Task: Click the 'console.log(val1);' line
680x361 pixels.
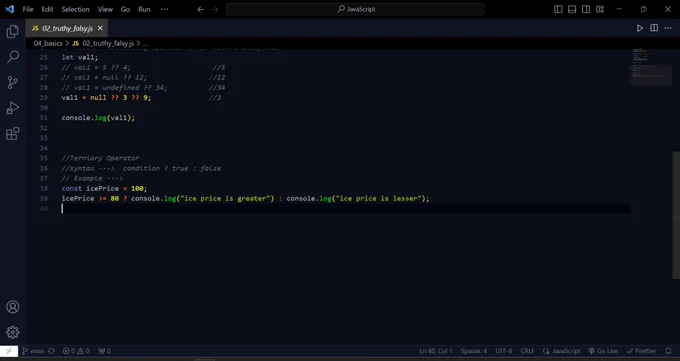Action: coord(98,118)
